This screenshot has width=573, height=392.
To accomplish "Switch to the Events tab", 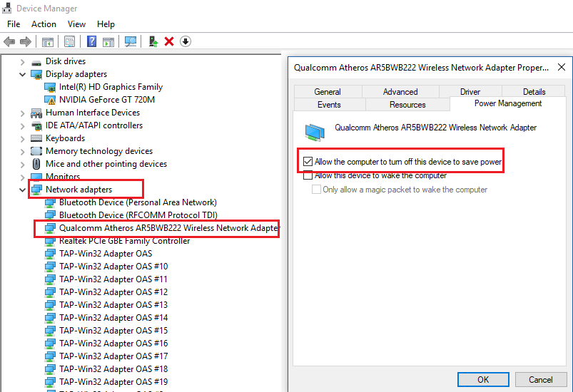I will coord(329,105).
